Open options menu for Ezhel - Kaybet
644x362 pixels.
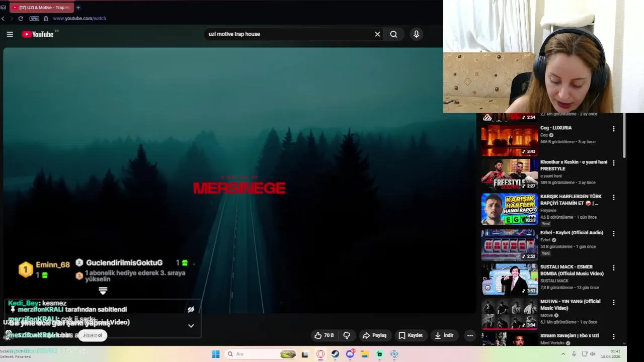pyautogui.click(x=613, y=234)
